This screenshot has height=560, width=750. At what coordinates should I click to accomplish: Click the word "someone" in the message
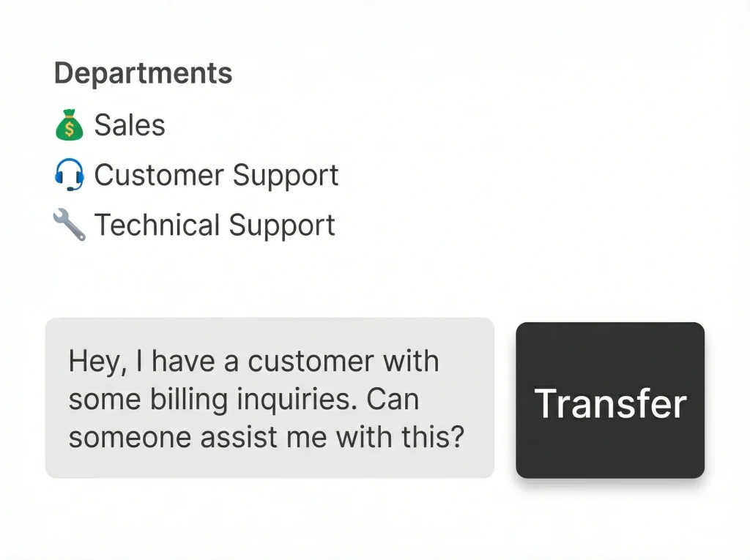pos(121,438)
